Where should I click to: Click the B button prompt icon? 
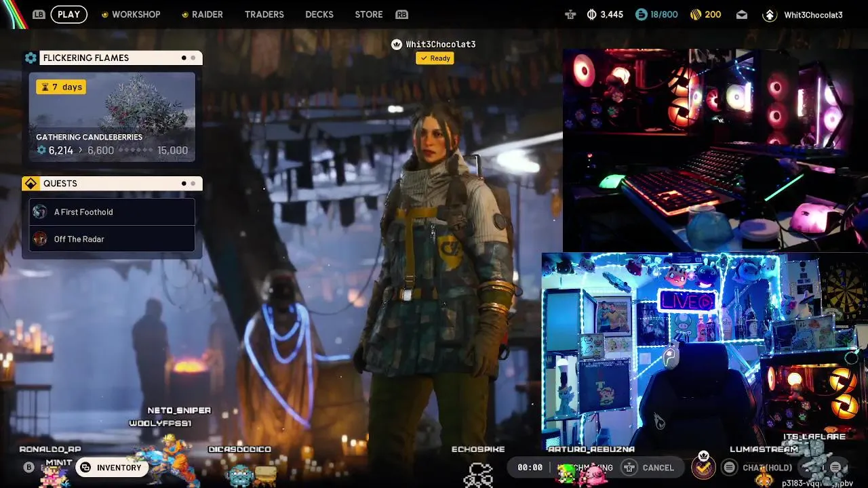tap(28, 467)
